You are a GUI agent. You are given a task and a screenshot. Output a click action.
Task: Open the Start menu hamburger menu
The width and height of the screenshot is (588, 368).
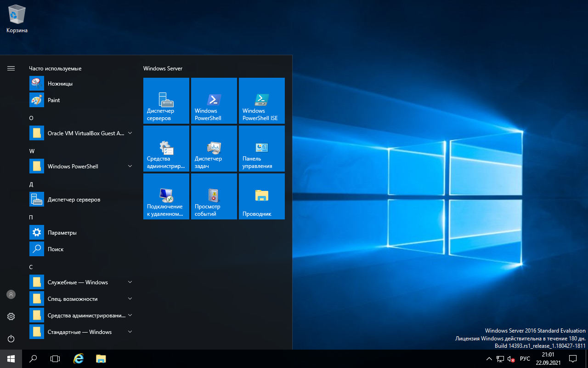(x=11, y=68)
